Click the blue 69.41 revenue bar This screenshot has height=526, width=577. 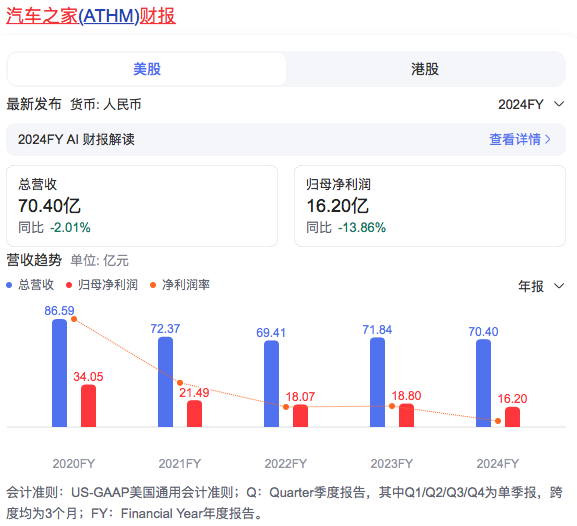point(272,384)
